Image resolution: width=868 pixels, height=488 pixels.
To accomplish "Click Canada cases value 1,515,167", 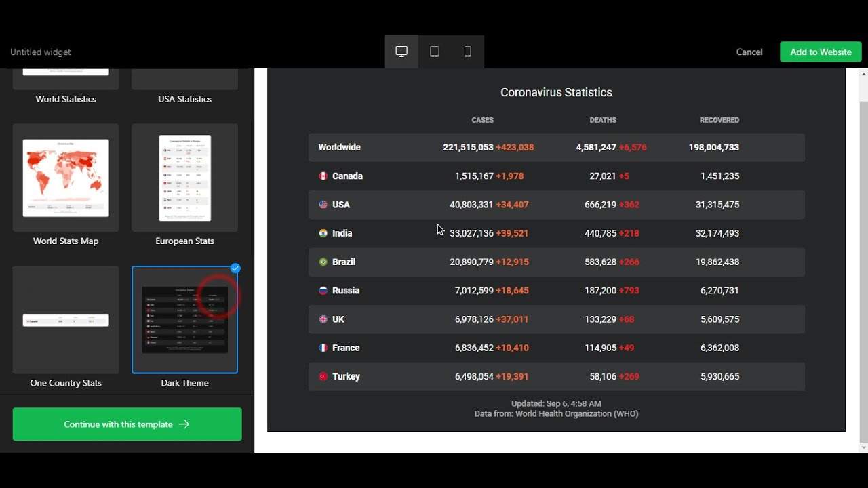I will (474, 176).
